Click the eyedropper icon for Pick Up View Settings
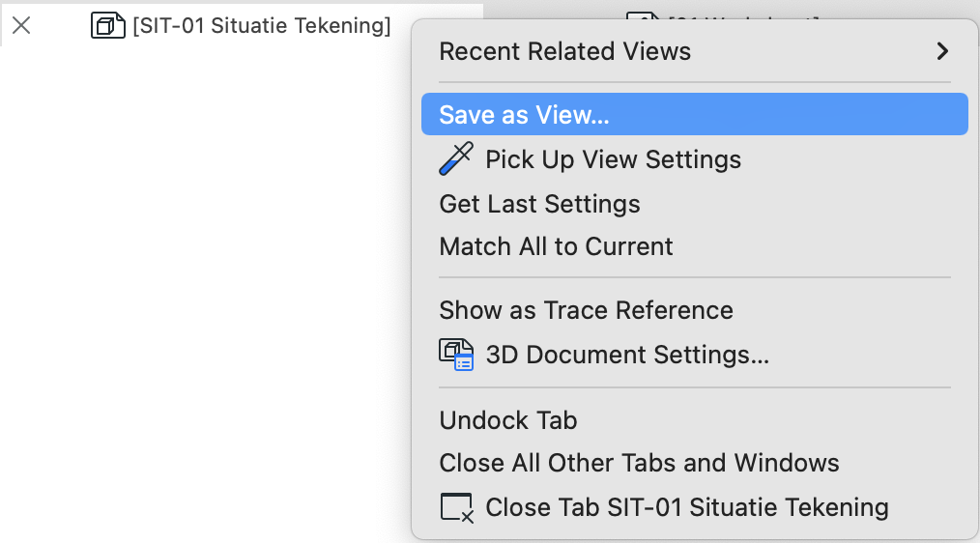Viewport: 980px width, 543px height. click(x=456, y=158)
